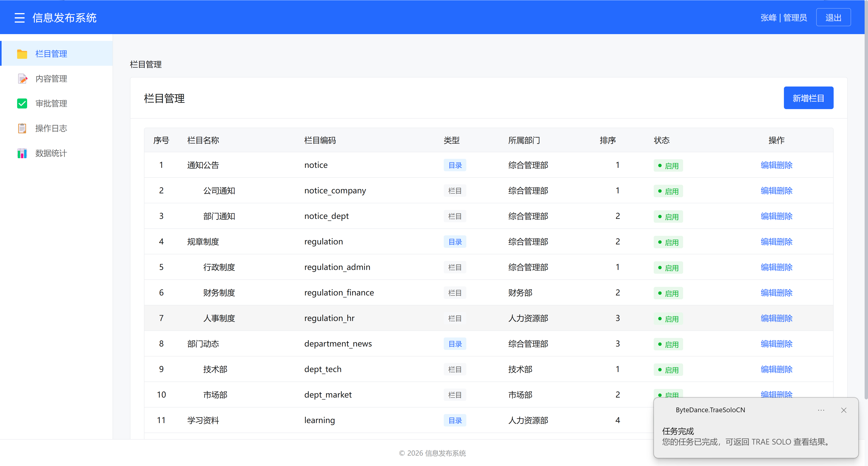Click the clipboard icon for 操作日志

point(22,128)
